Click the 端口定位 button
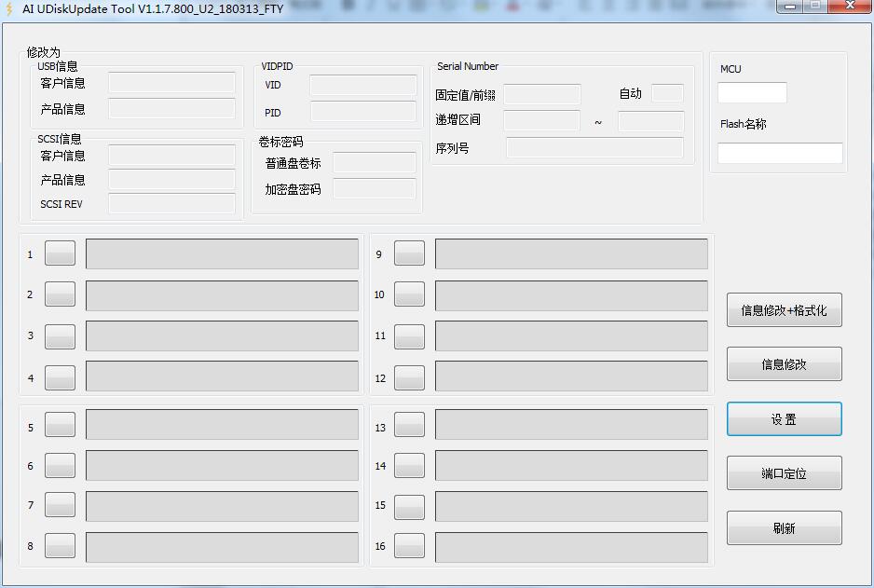This screenshot has height=588, width=874. pyautogui.click(x=784, y=473)
